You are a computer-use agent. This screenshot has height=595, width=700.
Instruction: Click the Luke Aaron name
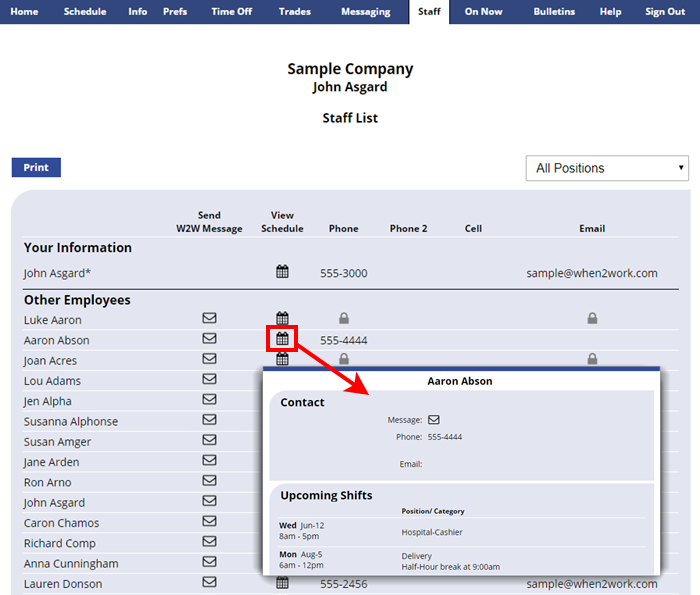tap(53, 320)
